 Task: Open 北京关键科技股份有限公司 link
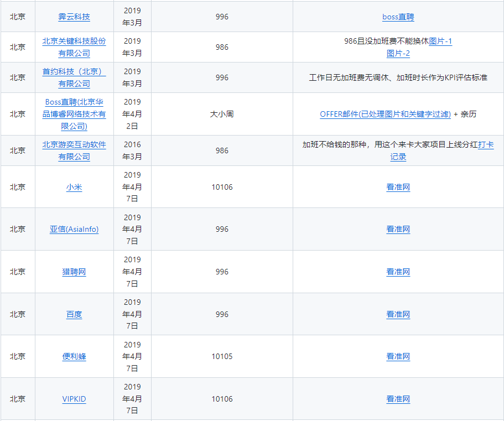pyautogui.click(x=74, y=47)
